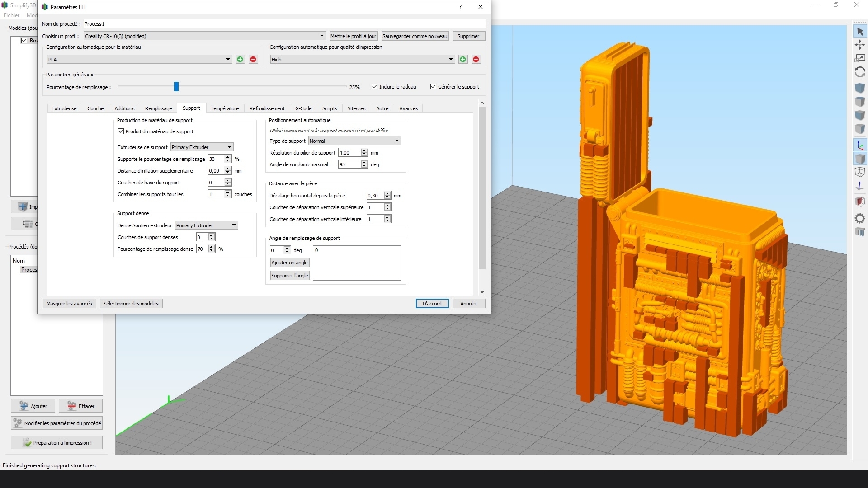The image size is (868, 488).
Task: Decrease Angle de surplomb maximal value
Action: point(364,166)
